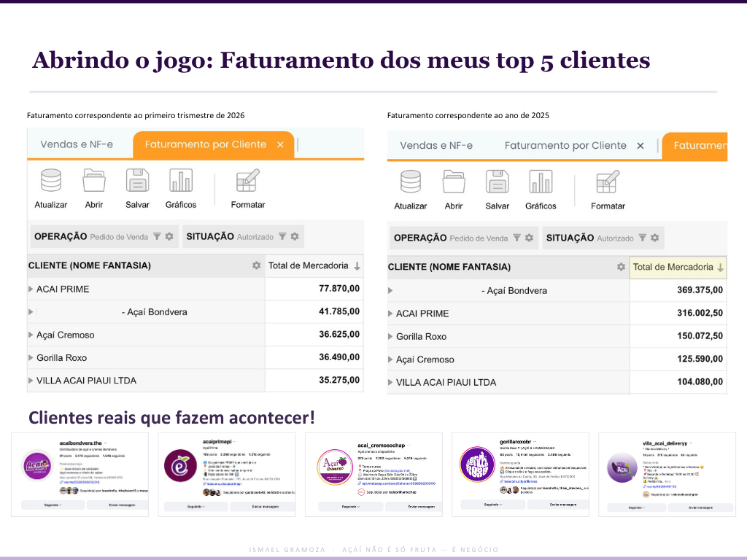This screenshot has height=560, width=747.
Task: Open CLIENTE column gear in 2025 panel
Action: coord(621,267)
